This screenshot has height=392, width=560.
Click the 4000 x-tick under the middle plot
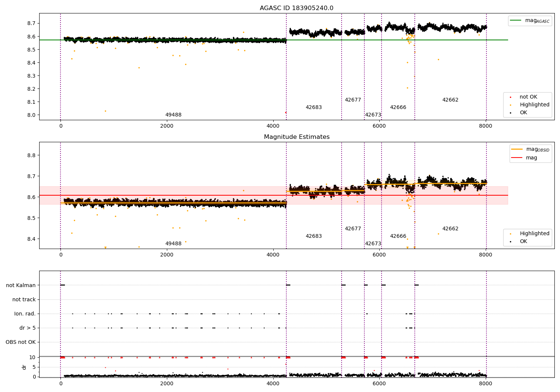pyautogui.click(x=273, y=255)
